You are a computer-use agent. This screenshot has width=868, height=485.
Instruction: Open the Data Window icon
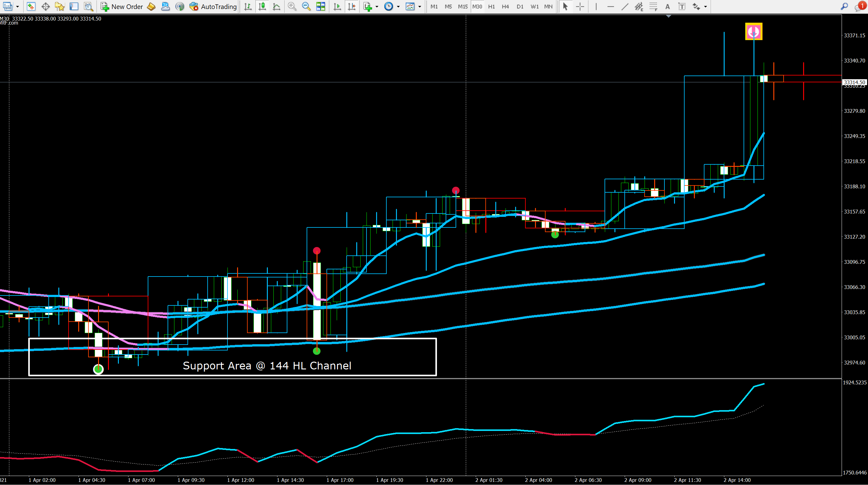(46, 7)
